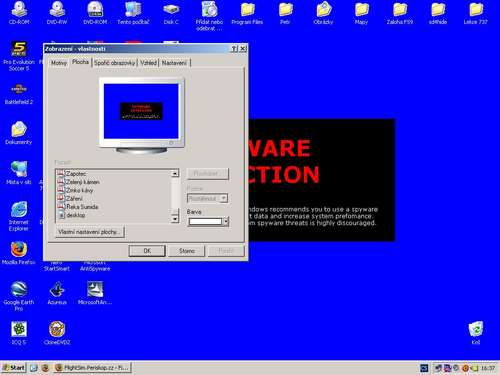The width and height of the screenshot is (500, 375).
Task: Select Řeka Sumida in background list
Action: [x=82, y=207]
